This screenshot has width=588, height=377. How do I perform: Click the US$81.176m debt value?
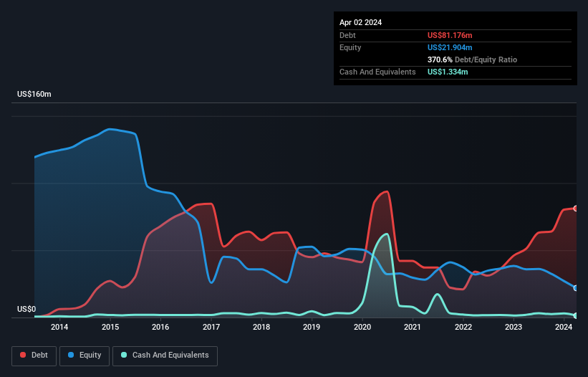pos(450,35)
